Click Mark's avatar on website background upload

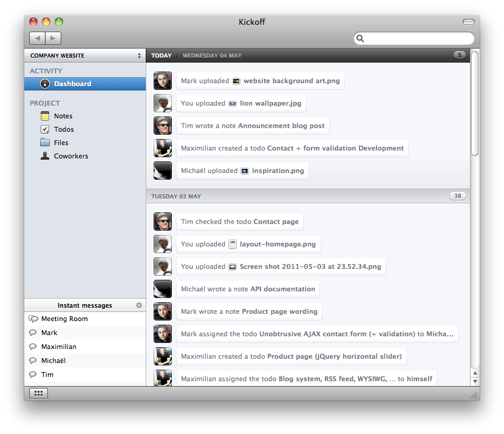[163, 81]
